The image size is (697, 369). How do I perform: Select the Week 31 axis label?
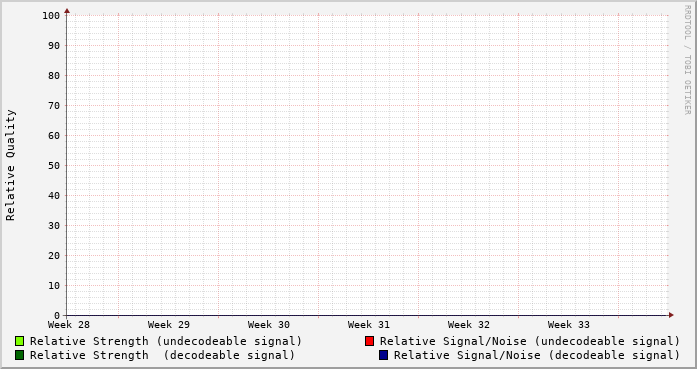click(x=369, y=325)
